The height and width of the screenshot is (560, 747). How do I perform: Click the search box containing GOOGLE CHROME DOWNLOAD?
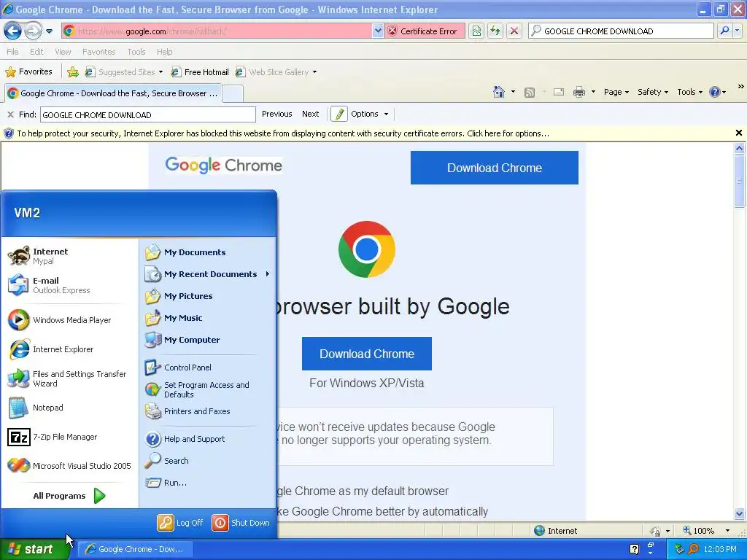tap(622, 31)
